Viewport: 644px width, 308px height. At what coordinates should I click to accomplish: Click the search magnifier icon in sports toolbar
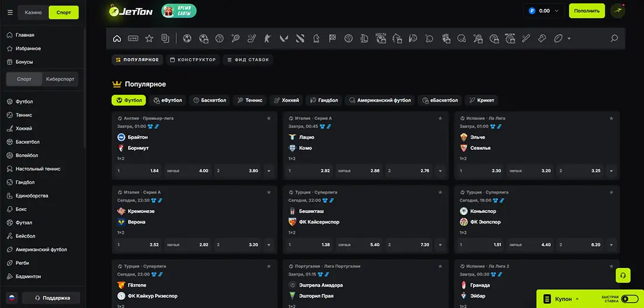(614, 39)
